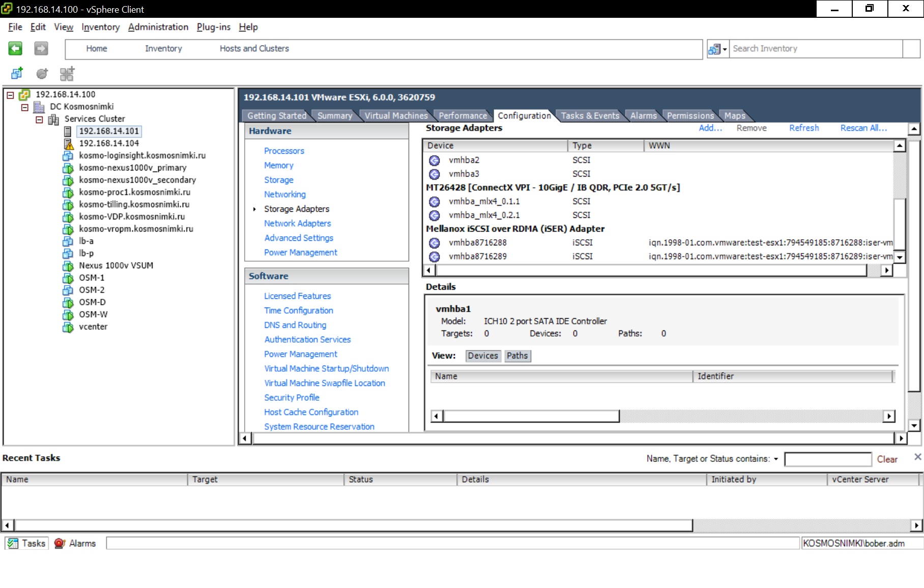Click the adapter icon for vmhba2
This screenshot has width=924, height=588.
(435, 160)
